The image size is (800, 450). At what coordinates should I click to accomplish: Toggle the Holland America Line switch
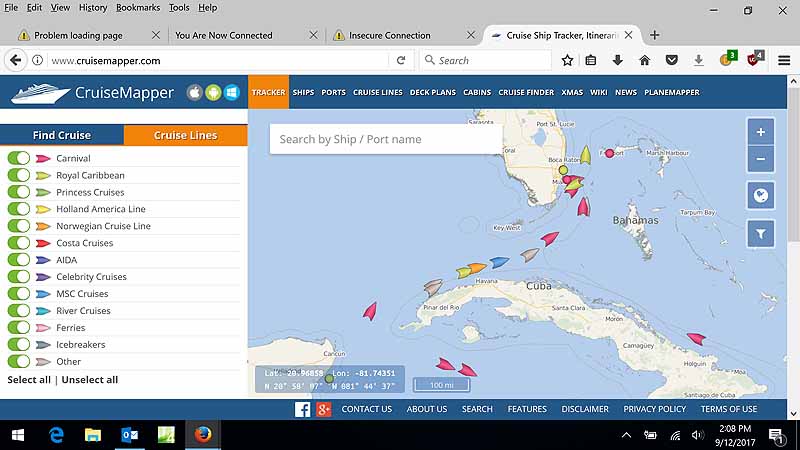coord(19,209)
